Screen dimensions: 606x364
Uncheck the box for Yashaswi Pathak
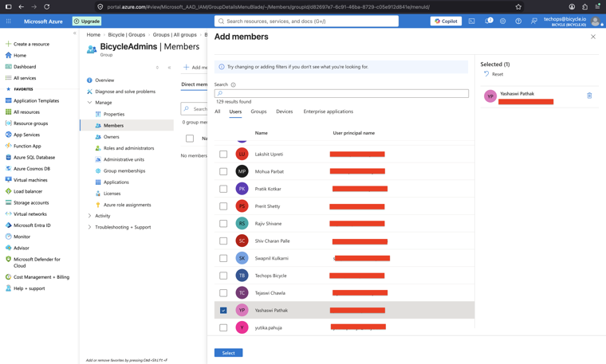pos(223,311)
